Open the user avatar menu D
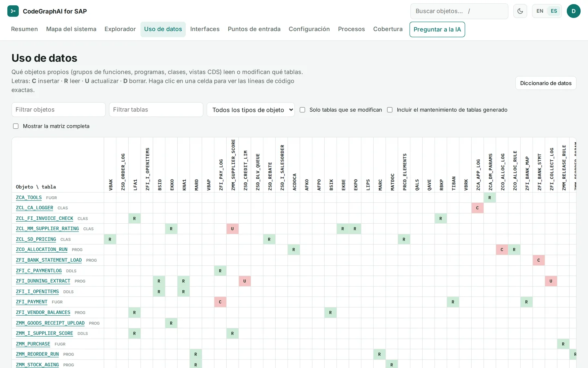 coord(574,11)
